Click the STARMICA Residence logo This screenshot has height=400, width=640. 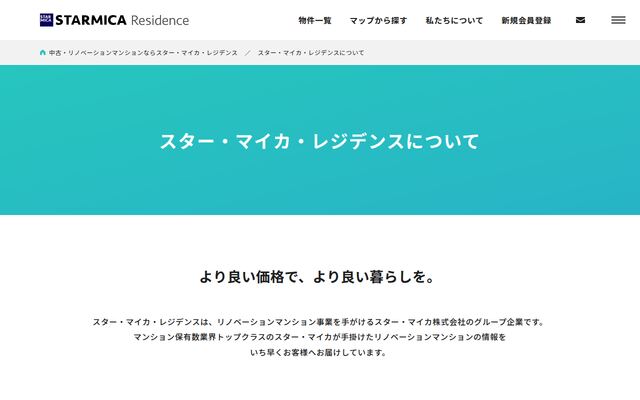click(114, 20)
